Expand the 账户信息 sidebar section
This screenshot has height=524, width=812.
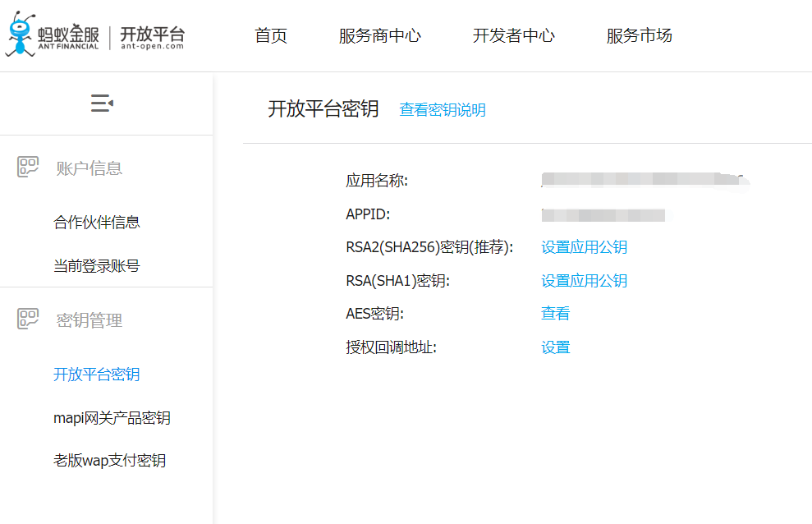[89, 168]
